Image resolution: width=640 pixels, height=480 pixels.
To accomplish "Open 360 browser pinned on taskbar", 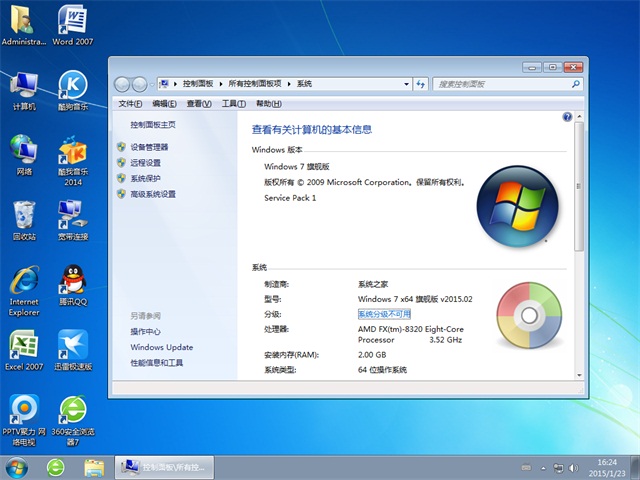I will (56, 468).
